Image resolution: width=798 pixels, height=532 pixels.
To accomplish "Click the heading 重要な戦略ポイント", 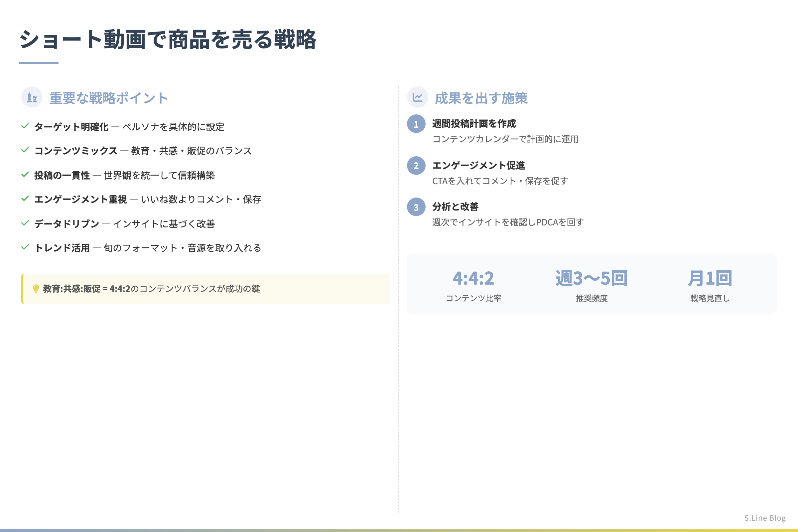I will (109, 98).
